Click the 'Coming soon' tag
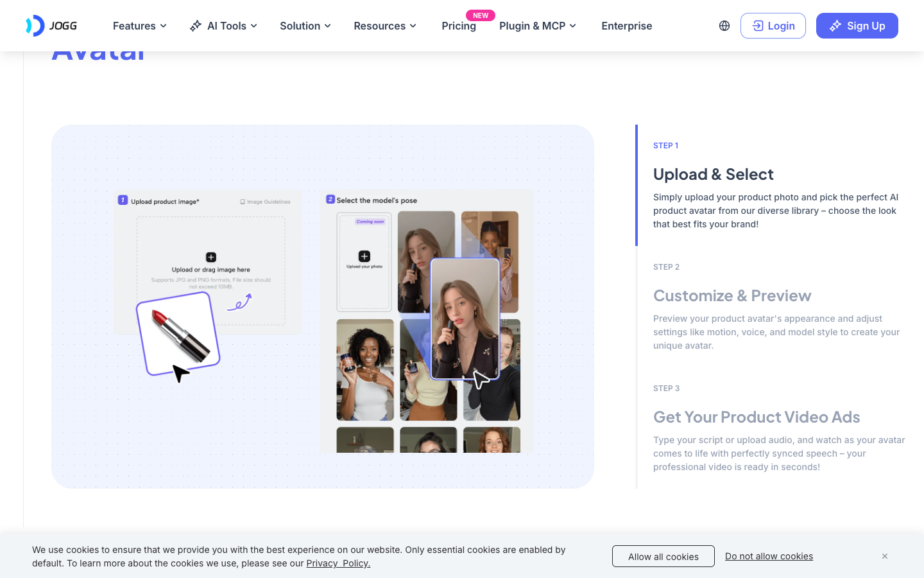Viewport: 924px width, 578px height. tap(370, 222)
